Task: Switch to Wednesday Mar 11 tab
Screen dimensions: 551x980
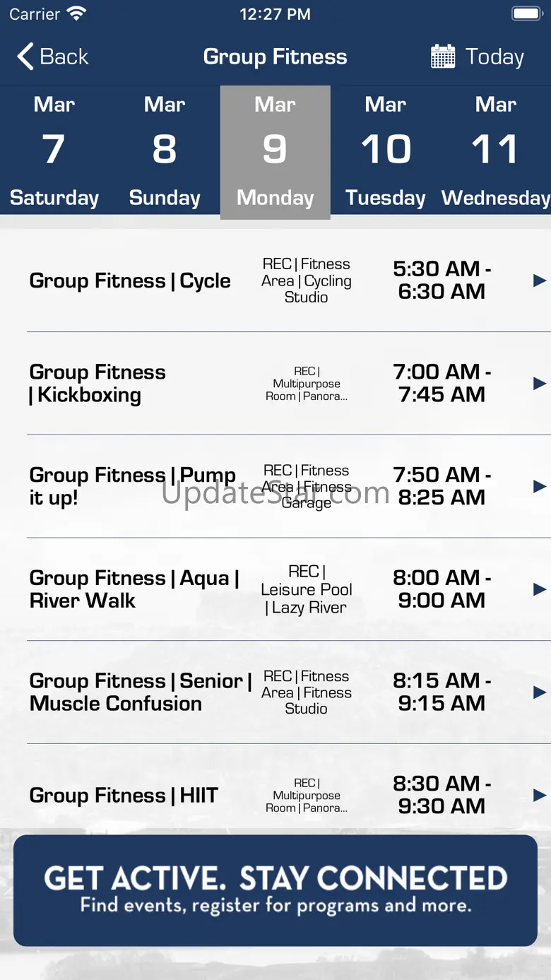Action: (496, 151)
